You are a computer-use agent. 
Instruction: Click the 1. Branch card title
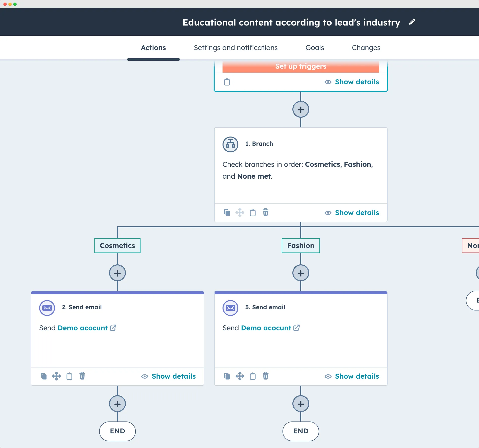click(259, 144)
